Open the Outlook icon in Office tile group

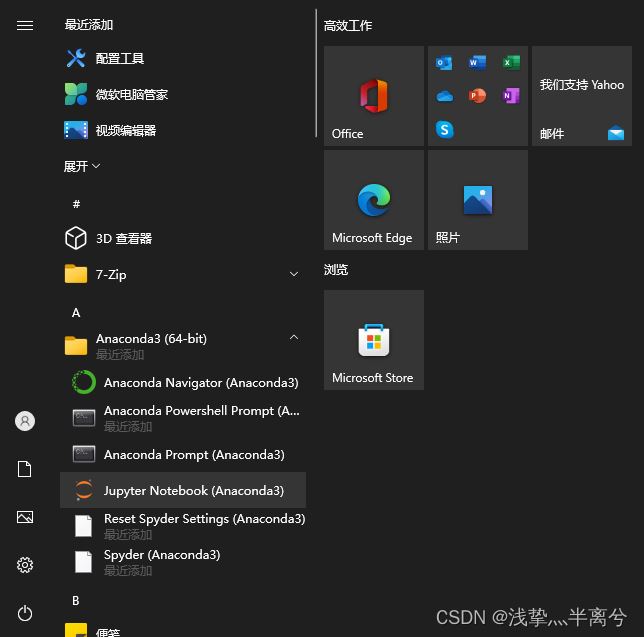point(444,63)
